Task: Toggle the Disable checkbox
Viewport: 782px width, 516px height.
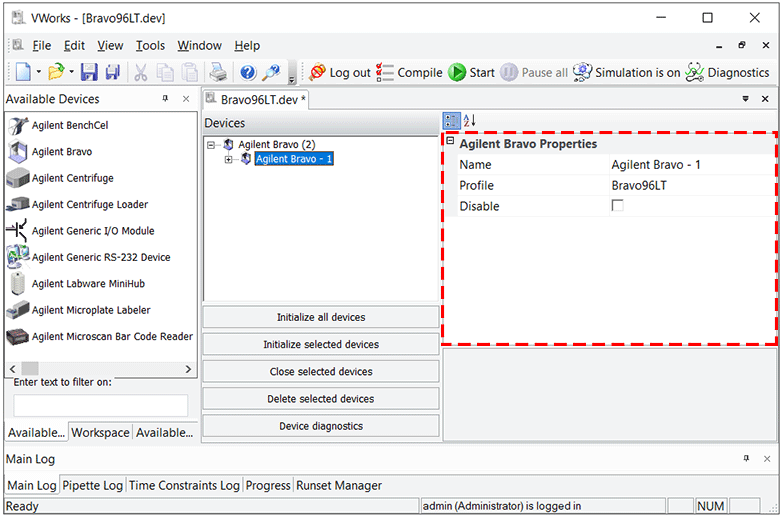Action: [617, 205]
